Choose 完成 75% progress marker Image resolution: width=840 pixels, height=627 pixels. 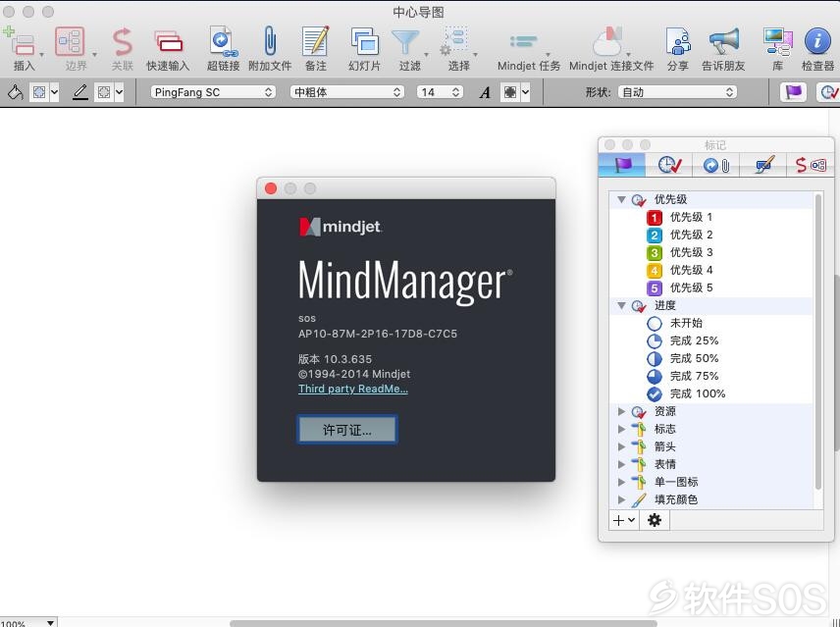[683, 376]
